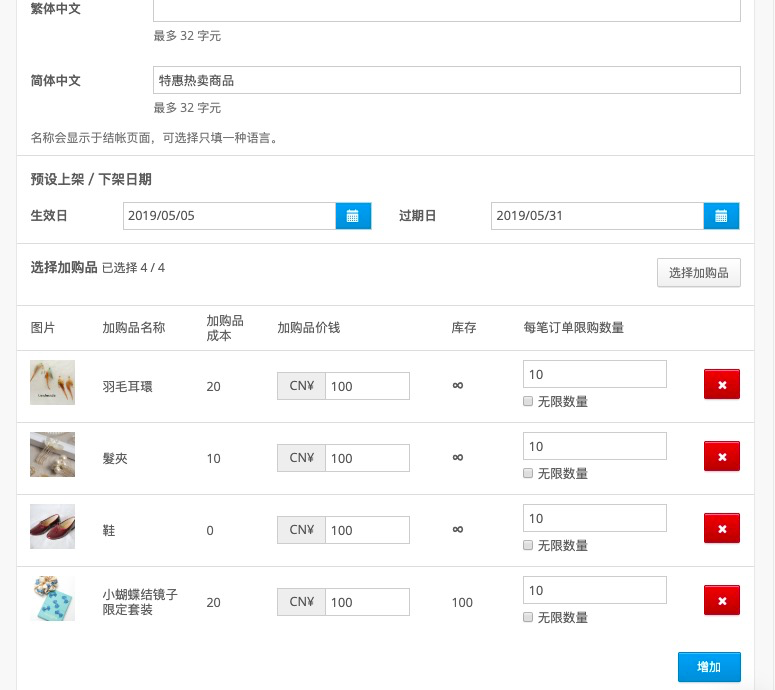Edit 羽毛耳環 per-order limit quantity field
Screen dimensions: 775x690
[x=595, y=374]
